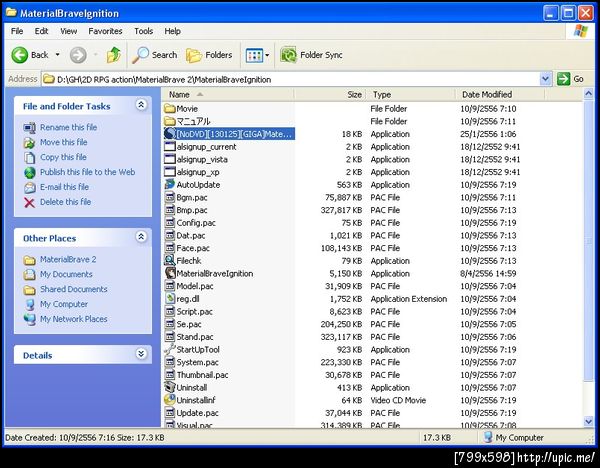Select the Model.pac file name
Screen dimensions: 600x468
pos(195,286)
